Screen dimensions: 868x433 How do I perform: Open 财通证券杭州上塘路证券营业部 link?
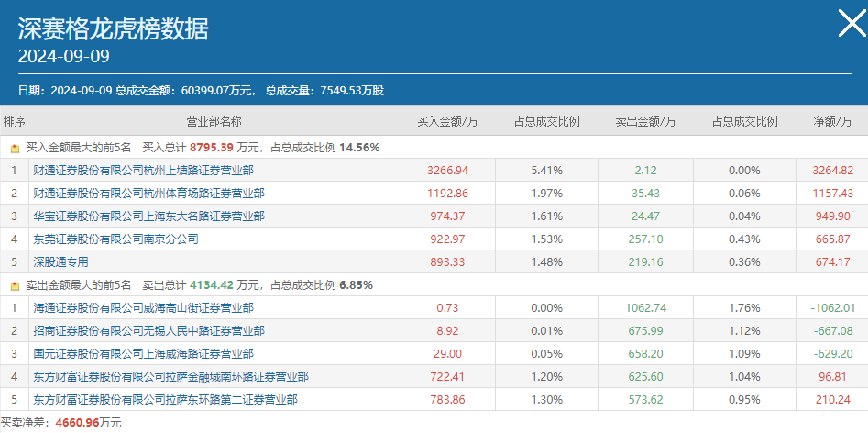[x=143, y=170]
